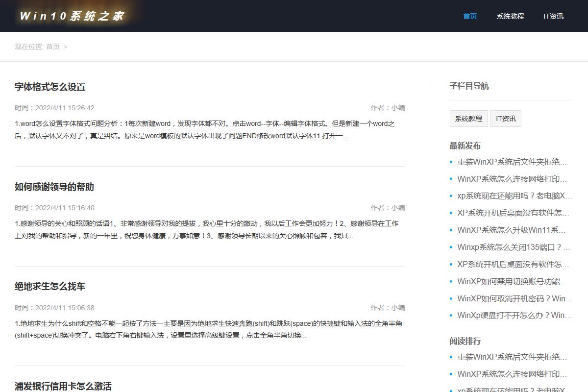
Task: Click the 最新发布 heading
Action: tap(465, 146)
